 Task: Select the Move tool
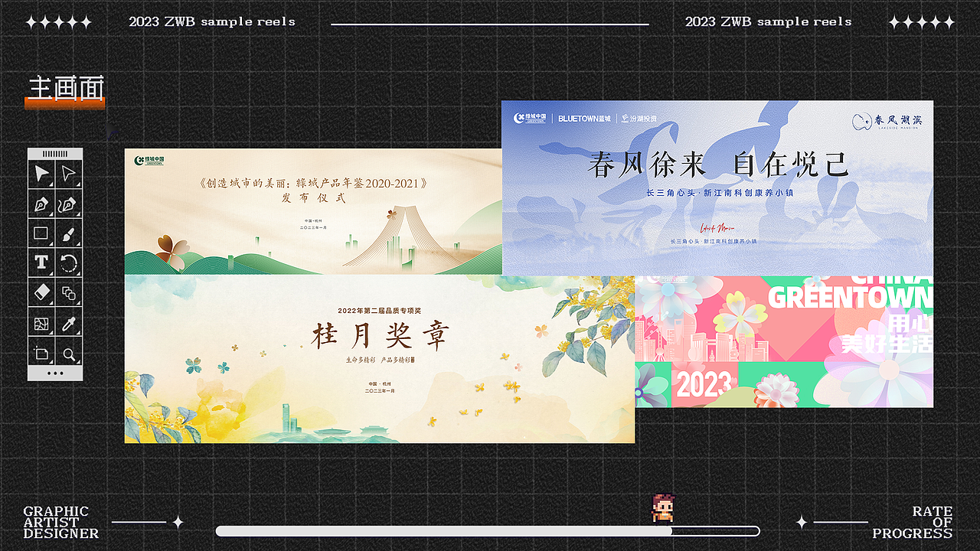pos(42,174)
